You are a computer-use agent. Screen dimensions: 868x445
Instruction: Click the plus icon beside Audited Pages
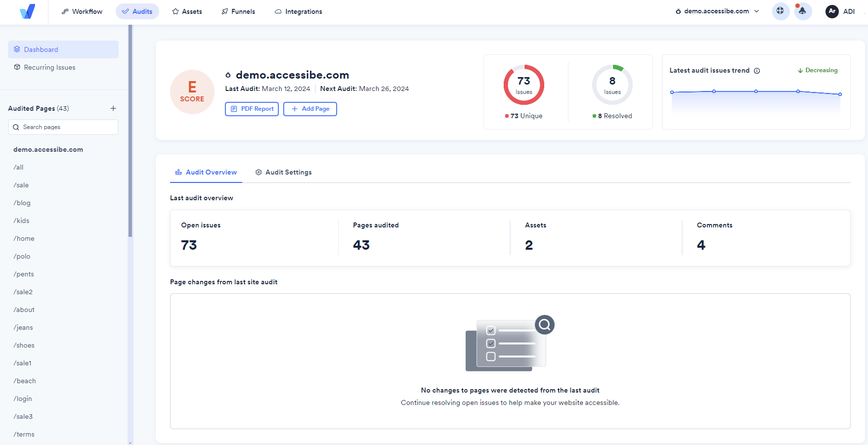coord(113,108)
